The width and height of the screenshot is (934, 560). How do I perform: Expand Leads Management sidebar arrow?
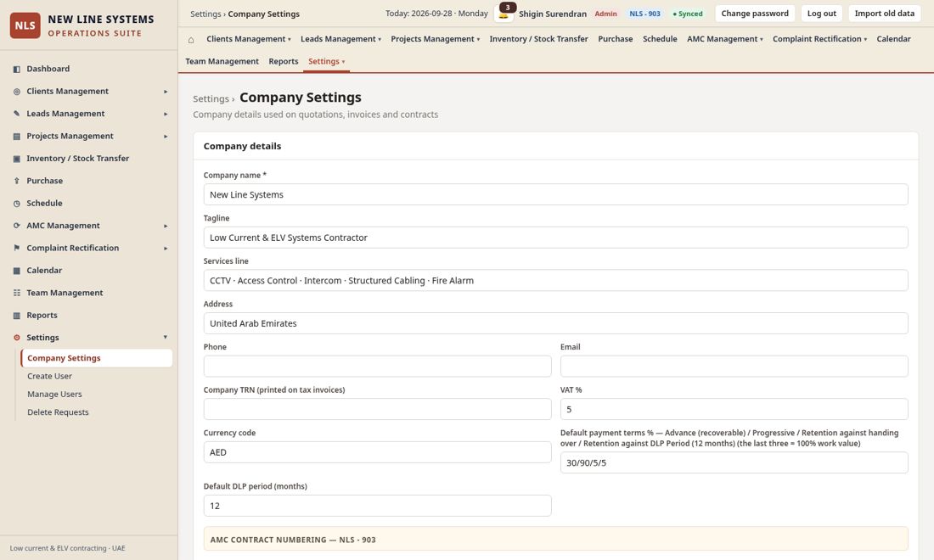[166, 114]
